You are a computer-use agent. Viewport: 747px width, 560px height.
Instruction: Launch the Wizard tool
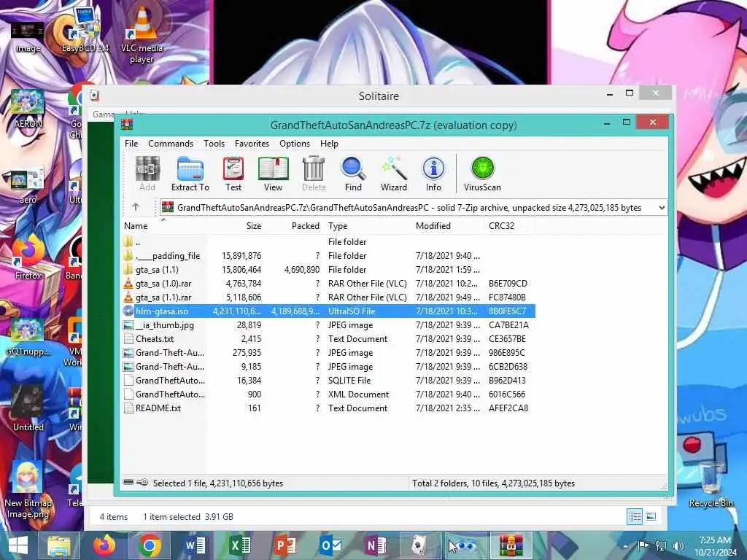394,174
